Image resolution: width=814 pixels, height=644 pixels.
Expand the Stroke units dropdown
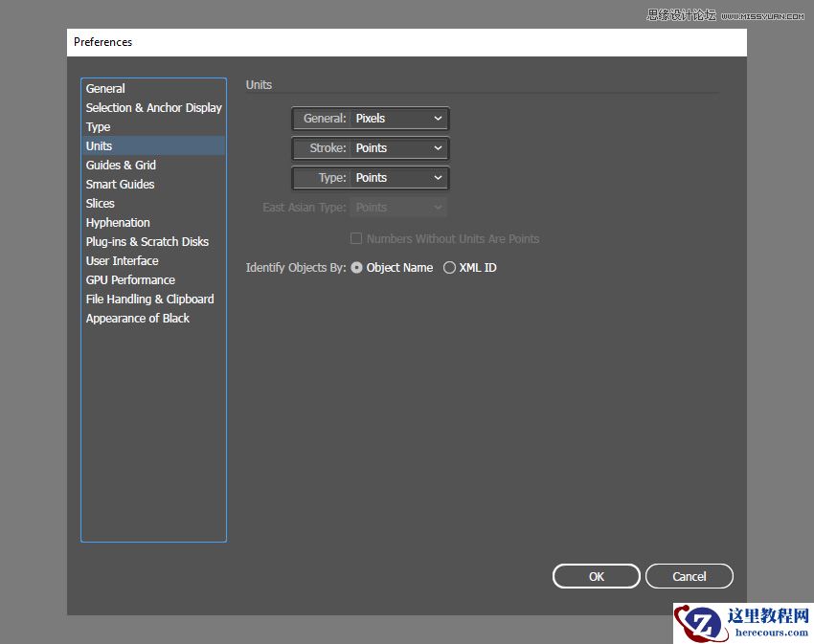(x=398, y=148)
